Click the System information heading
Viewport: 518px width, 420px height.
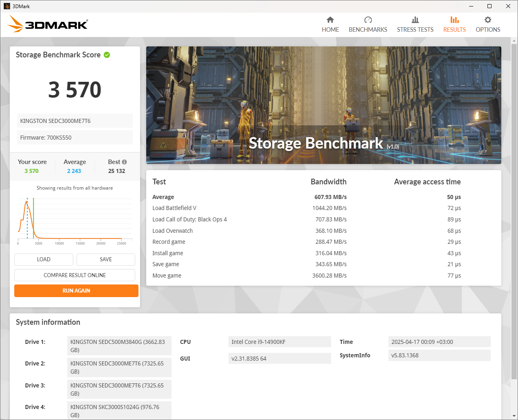(x=48, y=322)
